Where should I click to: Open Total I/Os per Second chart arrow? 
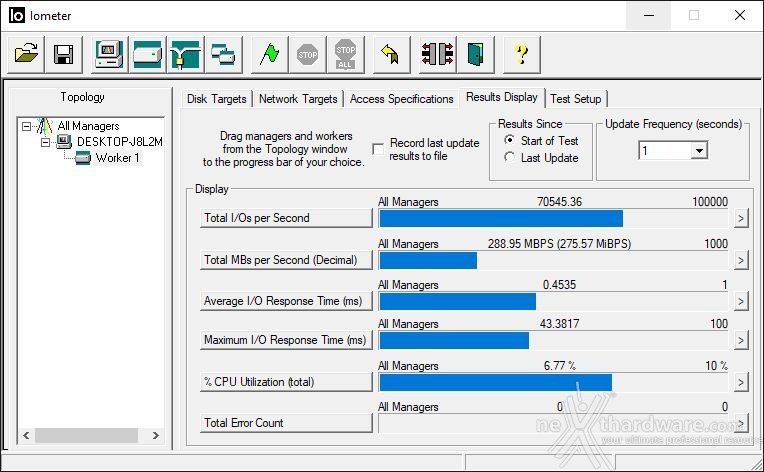pyautogui.click(x=741, y=218)
